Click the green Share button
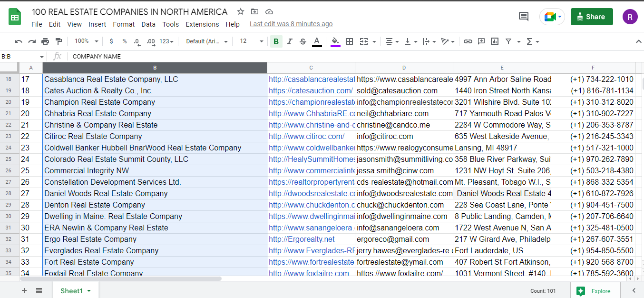Viewport: 644px width, 298px height. pos(592,17)
